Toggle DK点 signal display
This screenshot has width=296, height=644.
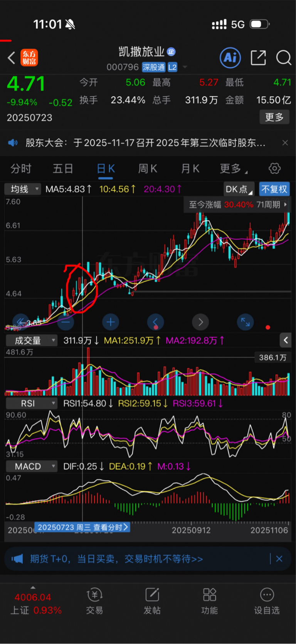pyautogui.click(x=239, y=189)
